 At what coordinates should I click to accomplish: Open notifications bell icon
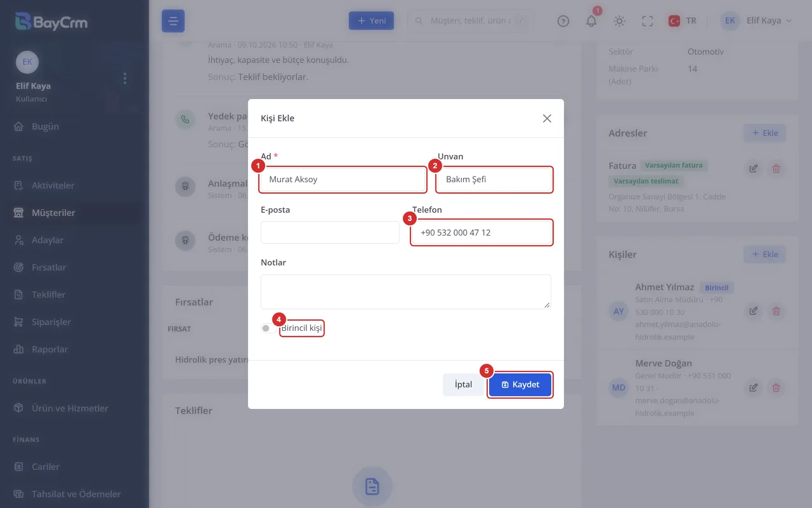point(591,21)
